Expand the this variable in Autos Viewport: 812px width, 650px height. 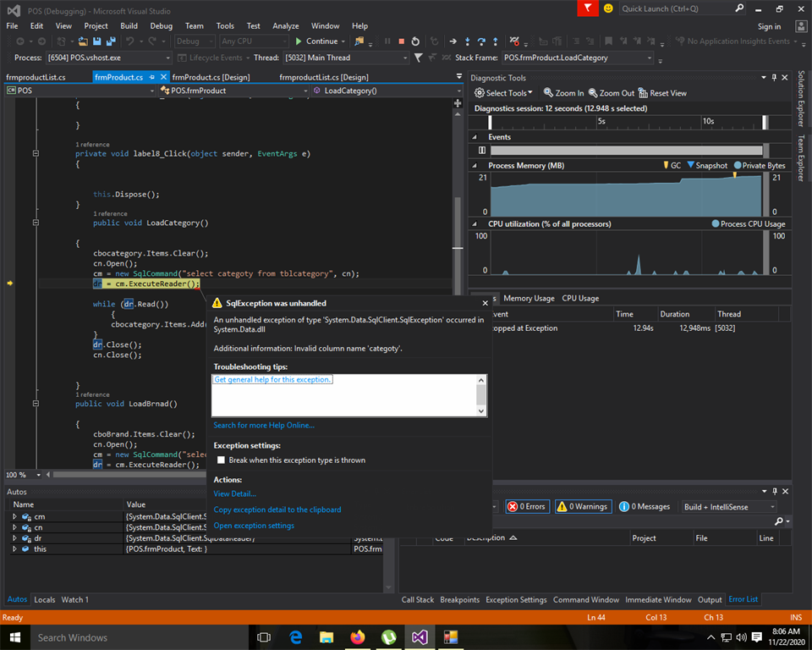tap(14, 548)
